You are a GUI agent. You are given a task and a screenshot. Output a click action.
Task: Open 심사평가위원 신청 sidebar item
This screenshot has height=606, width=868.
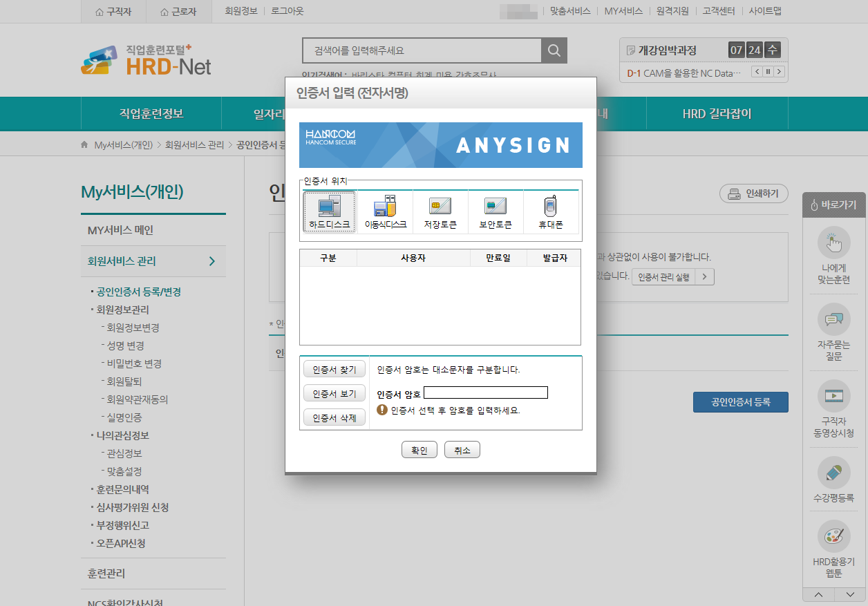pos(132,507)
